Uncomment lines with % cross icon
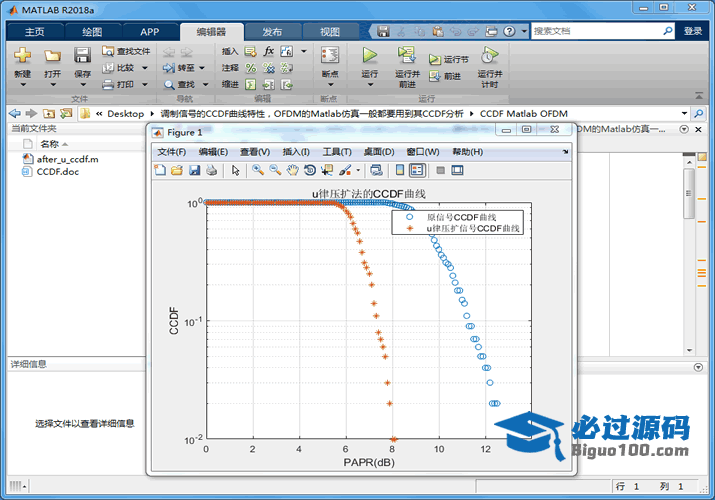 point(269,68)
